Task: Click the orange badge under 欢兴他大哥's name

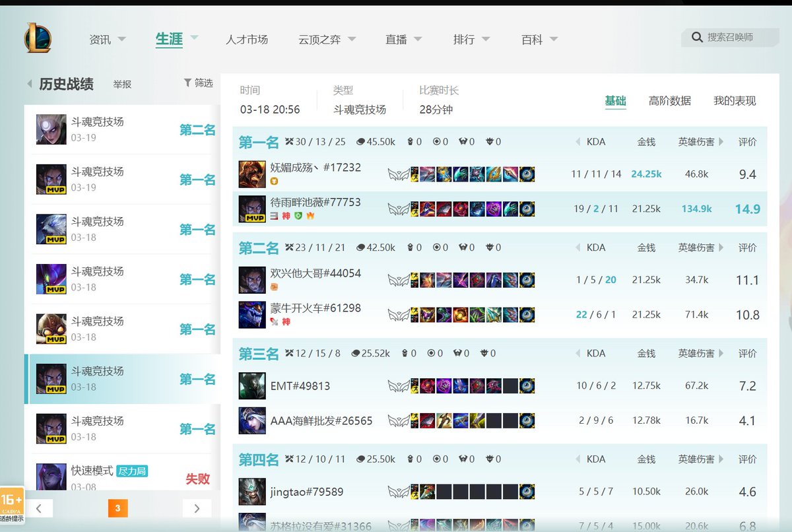Action: pos(275,286)
